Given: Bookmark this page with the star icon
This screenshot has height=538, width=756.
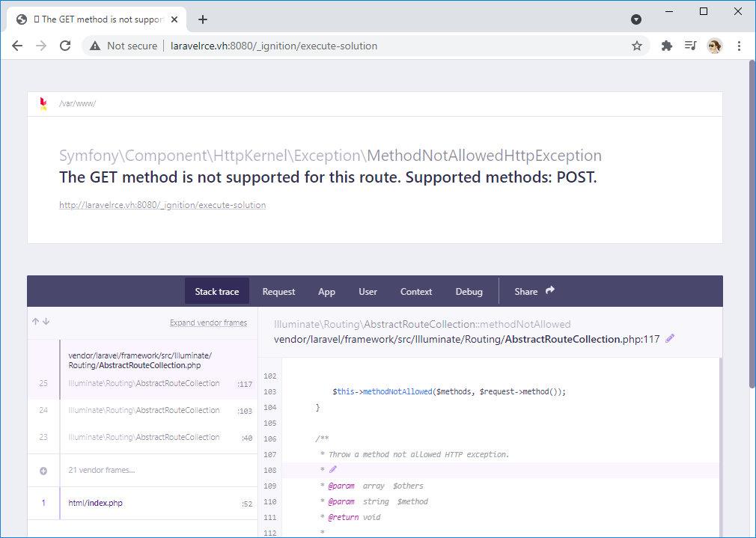Looking at the screenshot, I should point(637,46).
